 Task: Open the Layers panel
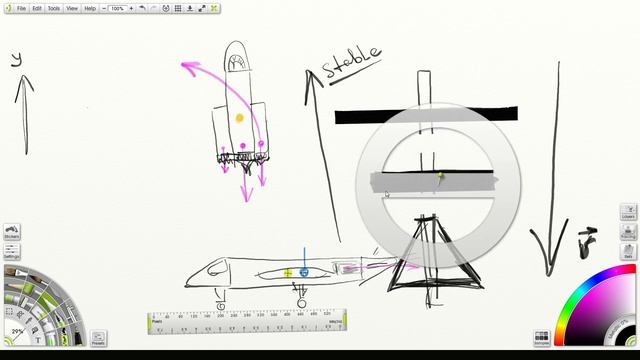pos(628,212)
